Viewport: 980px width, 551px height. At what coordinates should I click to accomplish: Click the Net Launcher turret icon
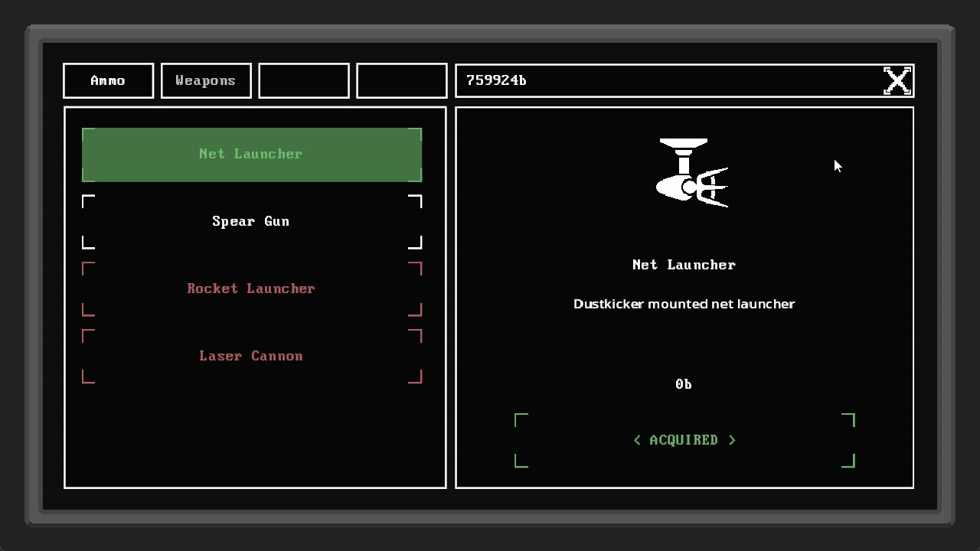coord(691,173)
